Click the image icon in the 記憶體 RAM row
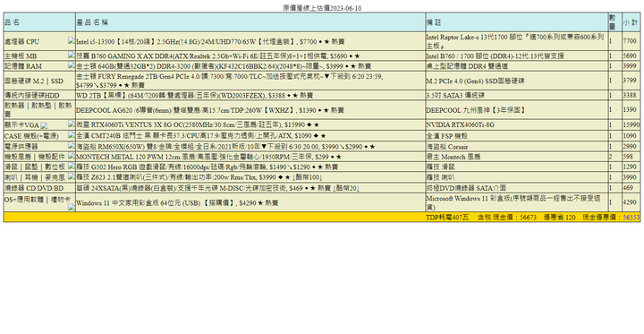644x334 pixels. pos(72,64)
